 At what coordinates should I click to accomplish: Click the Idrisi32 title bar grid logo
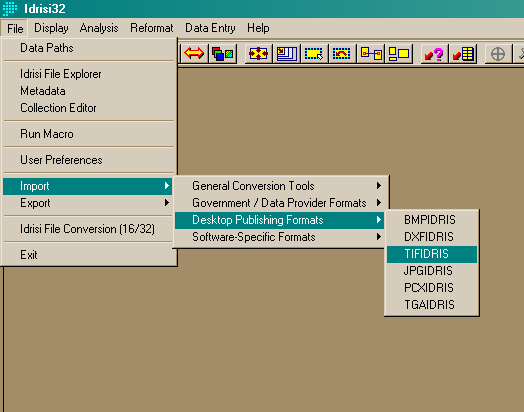tap(10, 8)
